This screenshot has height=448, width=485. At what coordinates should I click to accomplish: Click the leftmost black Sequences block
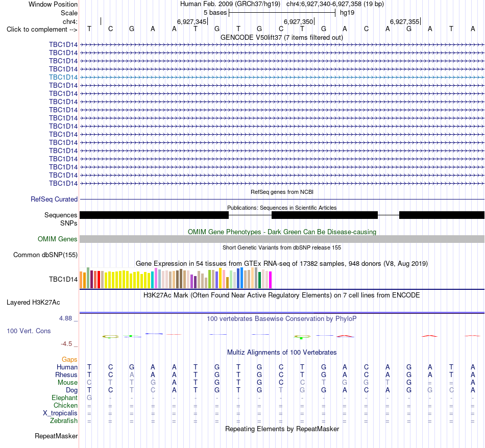(x=154, y=215)
